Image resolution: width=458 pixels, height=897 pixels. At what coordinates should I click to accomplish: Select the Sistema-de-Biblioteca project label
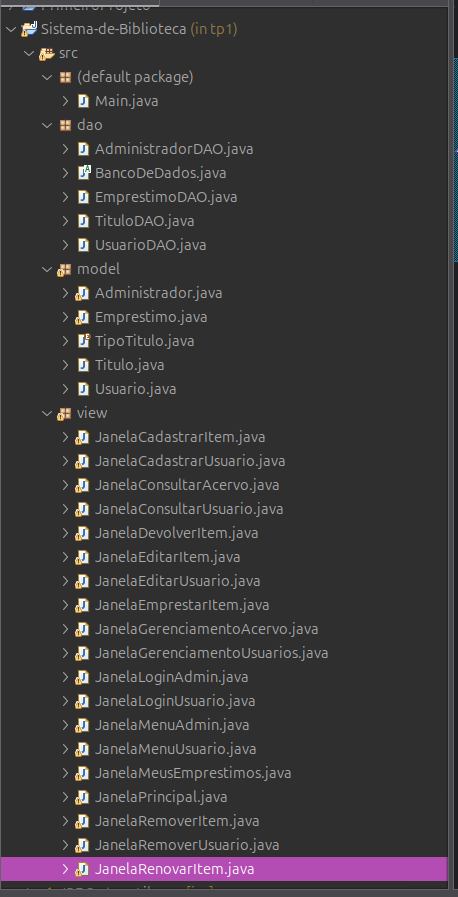114,29
